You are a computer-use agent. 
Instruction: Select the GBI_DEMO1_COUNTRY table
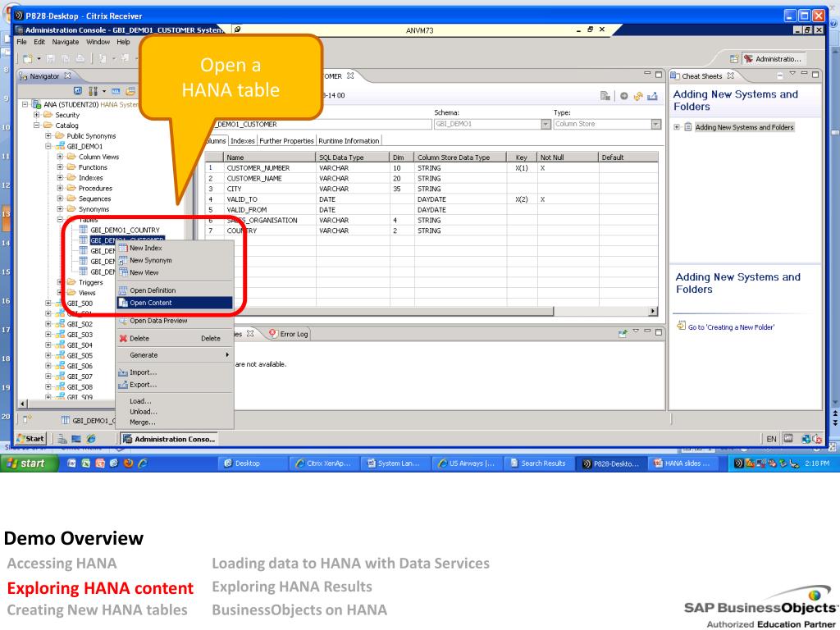pos(125,230)
